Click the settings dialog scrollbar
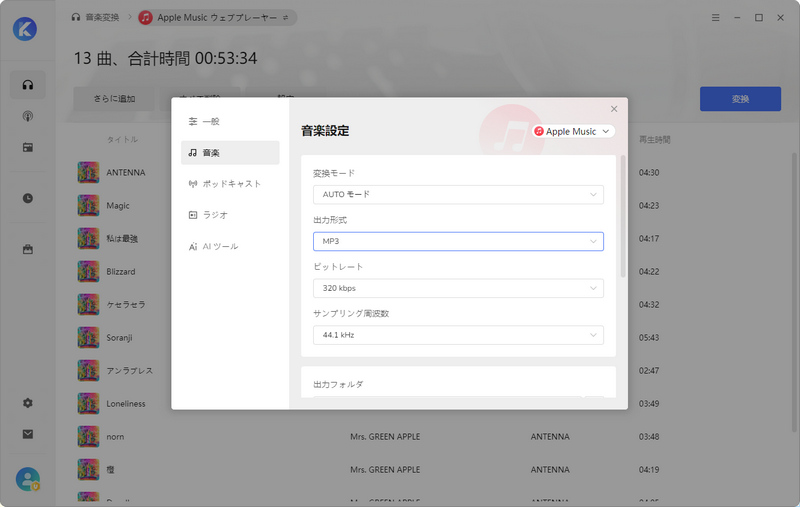Image resolution: width=800 pixels, height=507 pixels. pyautogui.click(x=622, y=216)
